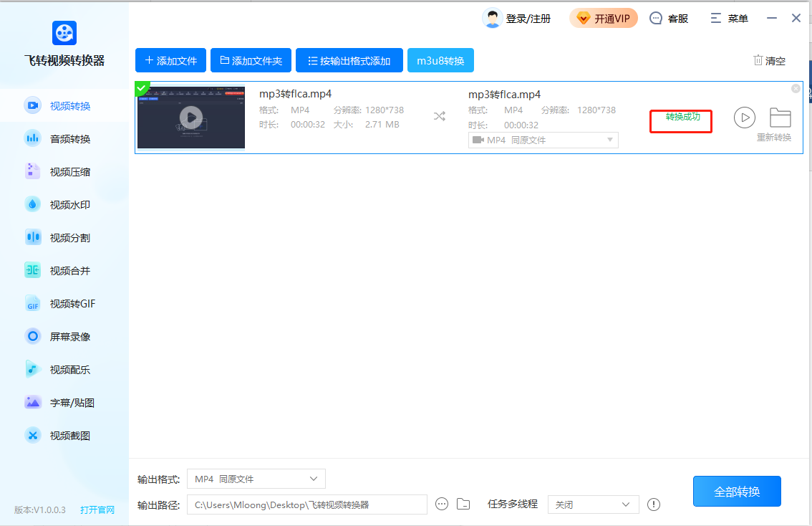Click the multithread info exclamation icon
The image size is (812, 526).
[653, 505]
